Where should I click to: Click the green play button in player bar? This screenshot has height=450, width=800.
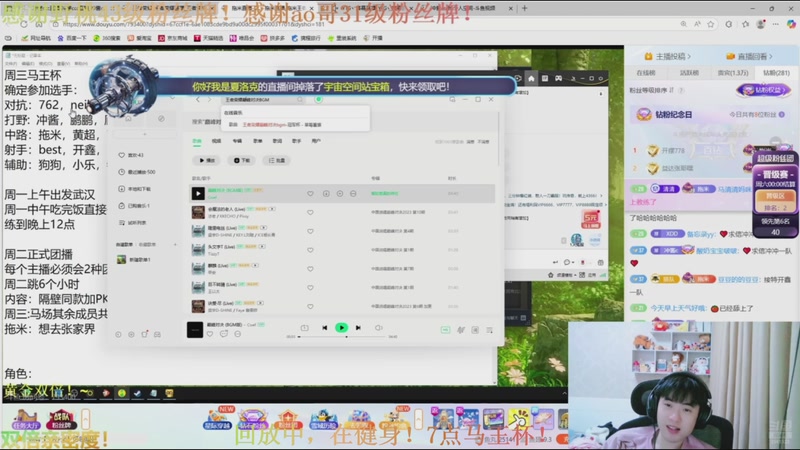tap(341, 328)
